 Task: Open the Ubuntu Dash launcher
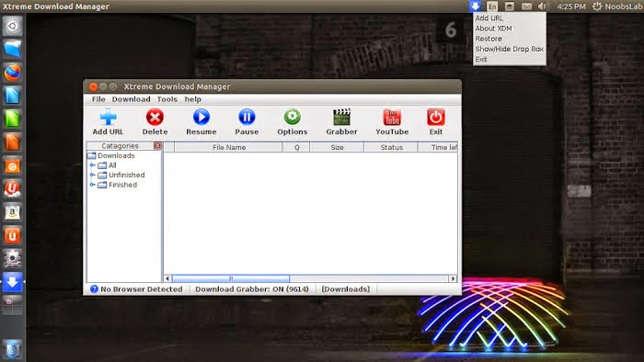pyautogui.click(x=12, y=26)
